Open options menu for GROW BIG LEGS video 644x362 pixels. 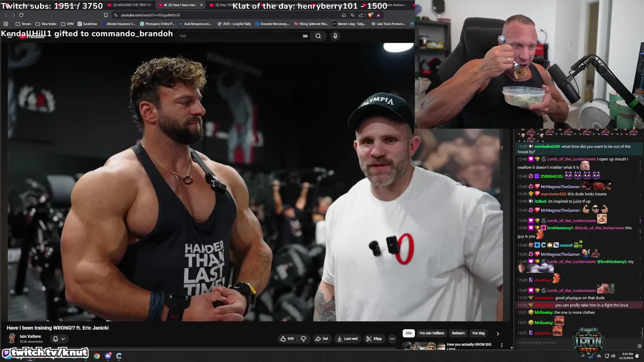tap(501, 345)
